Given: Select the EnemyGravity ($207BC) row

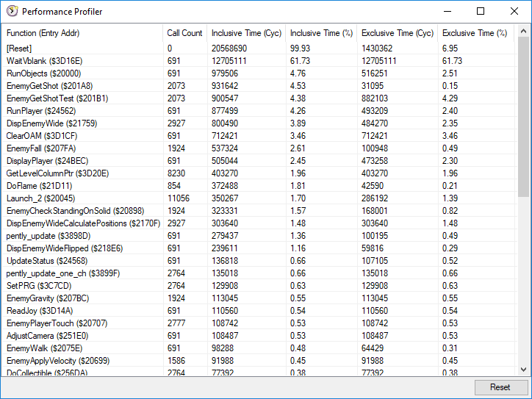Looking at the screenshot, I should [x=259, y=298].
